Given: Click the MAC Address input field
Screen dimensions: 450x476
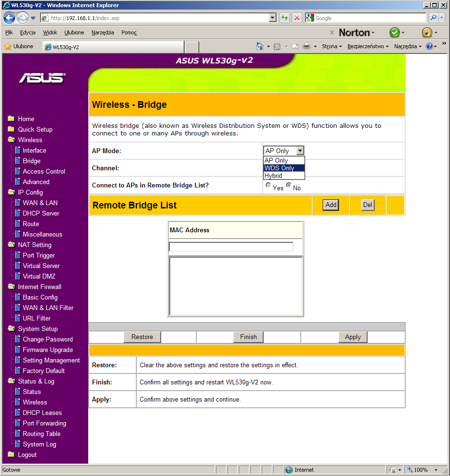Looking at the screenshot, I should pyautogui.click(x=231, y=247).
